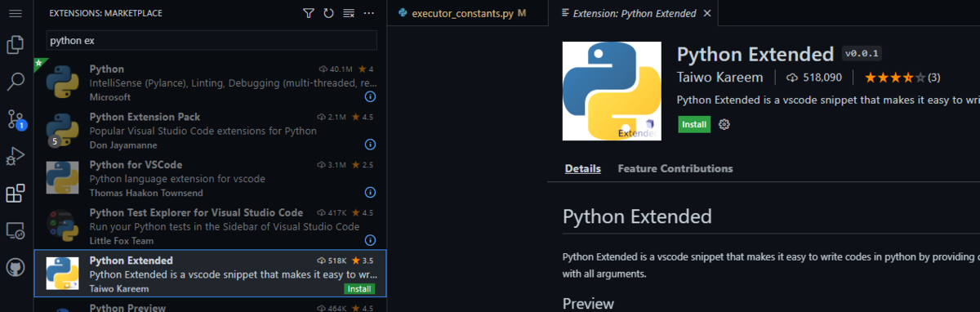This screenshot has height=312, width=980.
Task: Open the Search view
Action: pyautogui.click(x=15, y=82)
